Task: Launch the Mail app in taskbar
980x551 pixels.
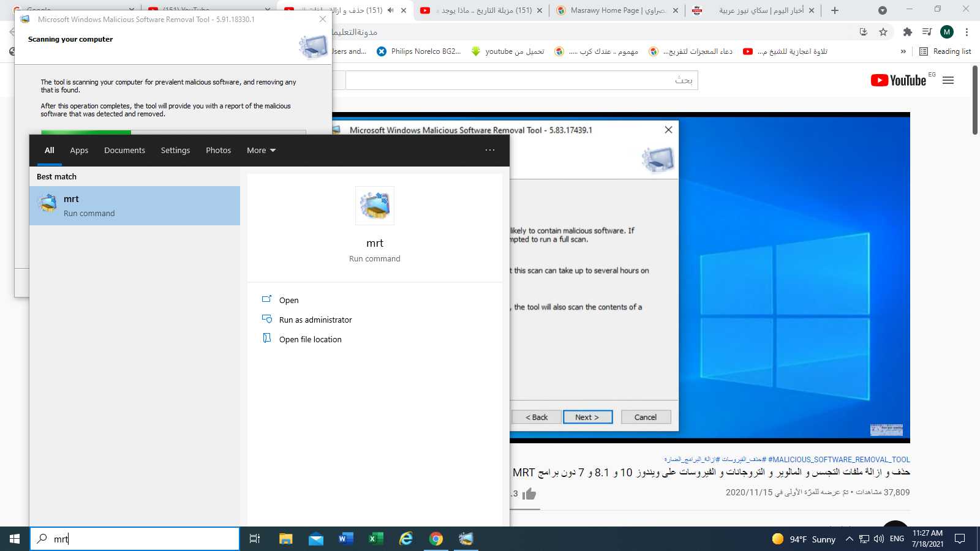Action: 316,539
